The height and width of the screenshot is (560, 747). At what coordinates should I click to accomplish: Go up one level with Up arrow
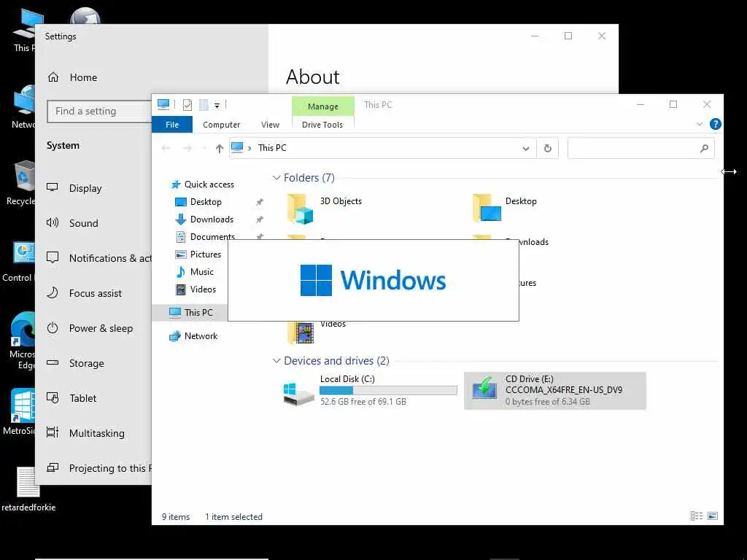tap(219, 149)
